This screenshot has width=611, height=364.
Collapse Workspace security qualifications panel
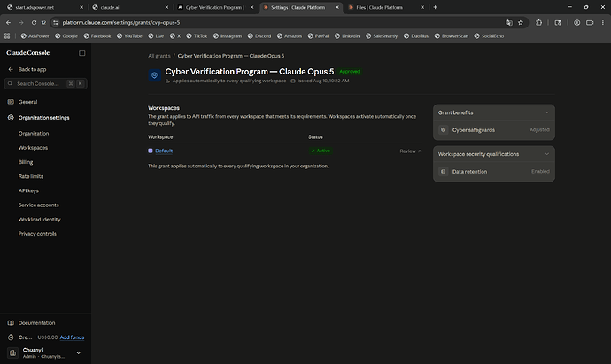(x=546, y=154)
